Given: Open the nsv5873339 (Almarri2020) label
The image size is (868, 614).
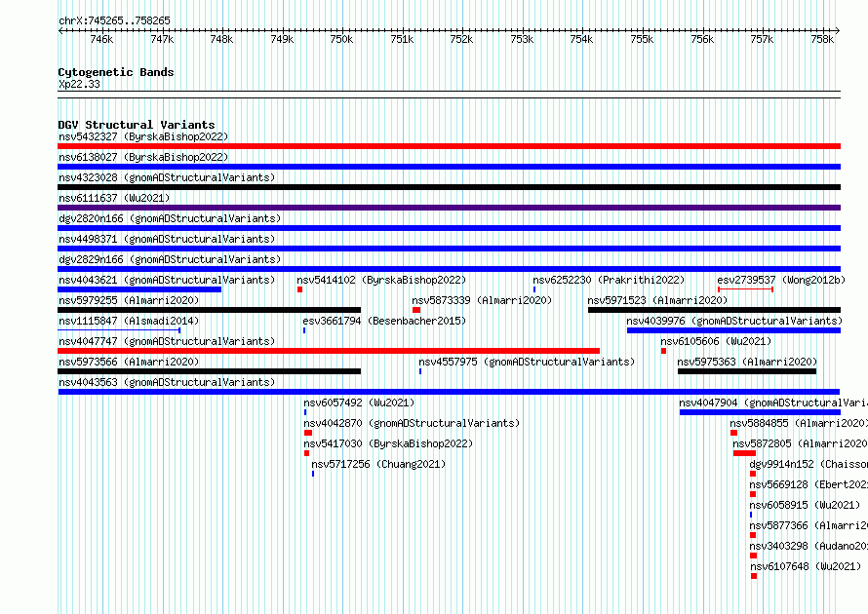Looking at the screenshot, I should [482, 300].
